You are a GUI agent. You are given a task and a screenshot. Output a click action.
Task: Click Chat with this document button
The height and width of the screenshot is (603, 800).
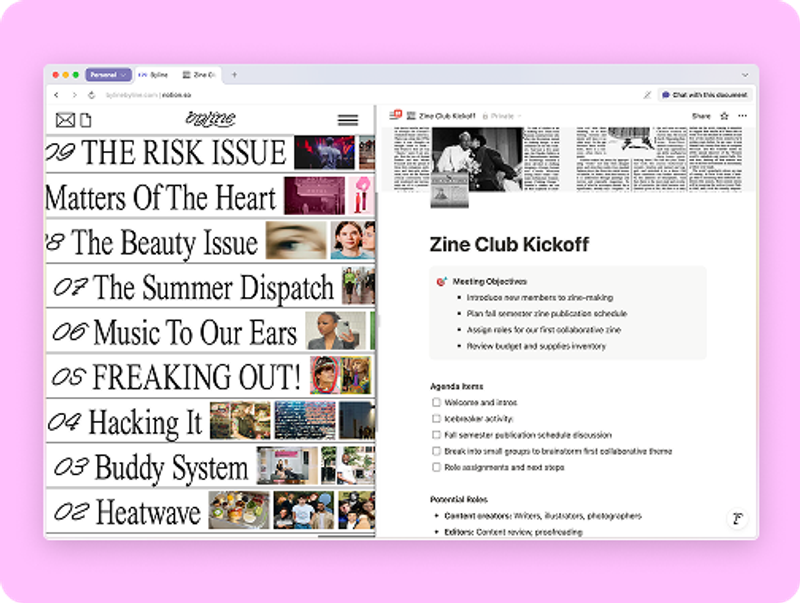705,95
